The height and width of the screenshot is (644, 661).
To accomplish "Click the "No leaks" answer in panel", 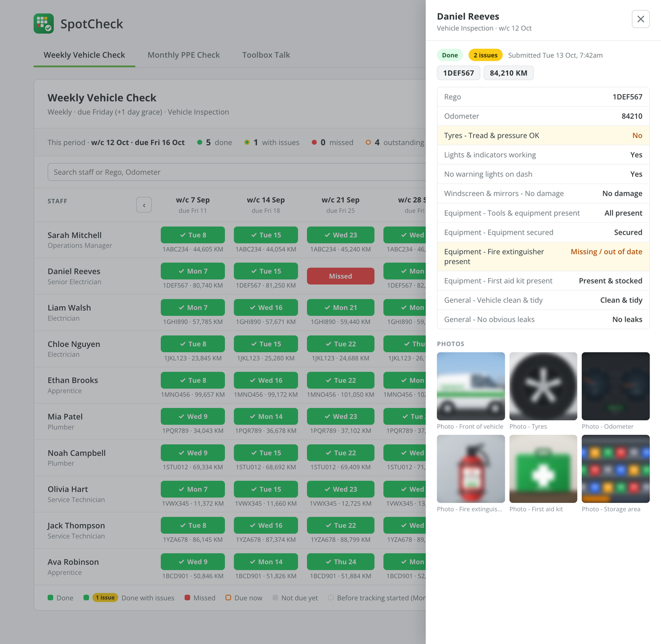I will [x=627, y=320].
